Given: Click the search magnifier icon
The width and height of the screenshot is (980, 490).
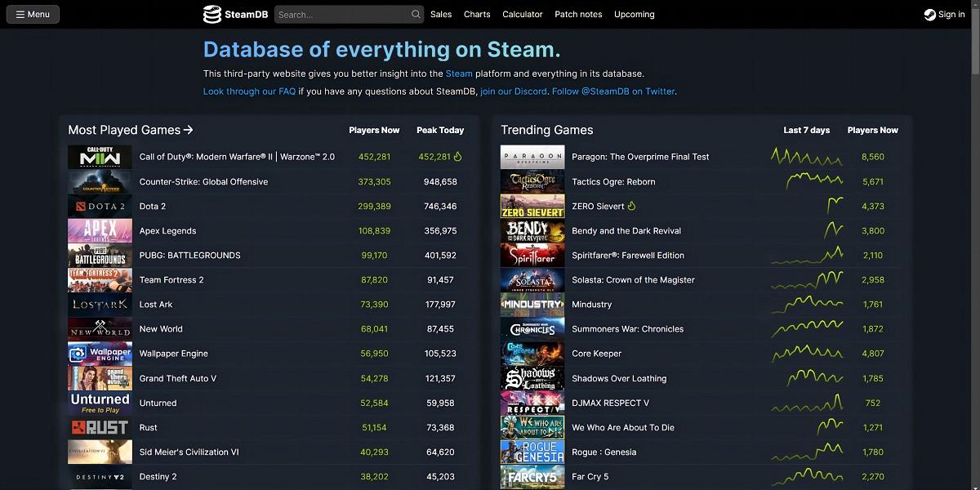Looking at the screenshot, I should tap(416, 14).
